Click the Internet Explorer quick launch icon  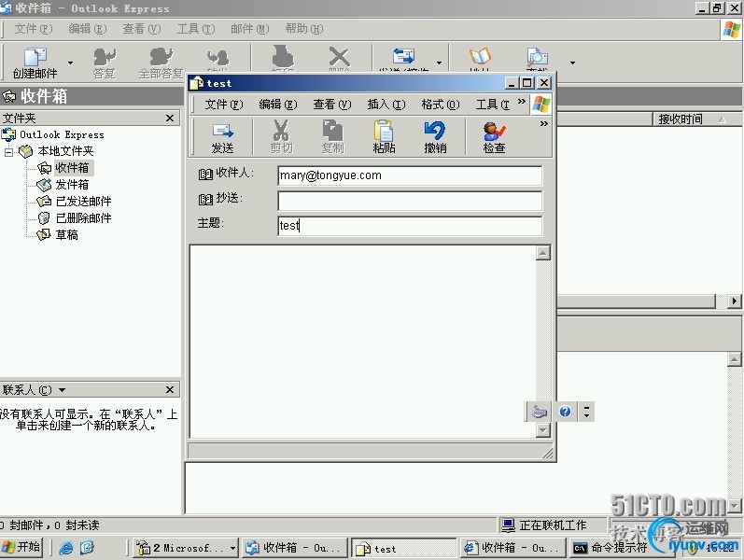pos(66,548)
